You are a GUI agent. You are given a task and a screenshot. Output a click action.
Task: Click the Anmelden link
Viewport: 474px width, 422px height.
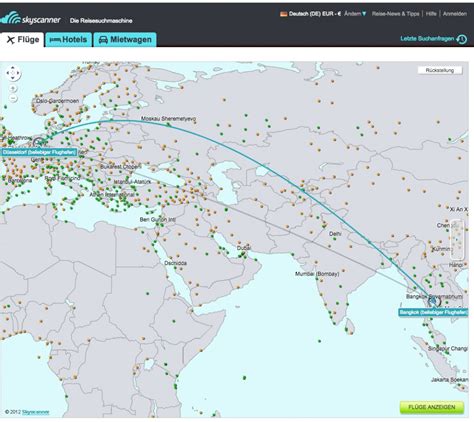click(x=455, y=14)
